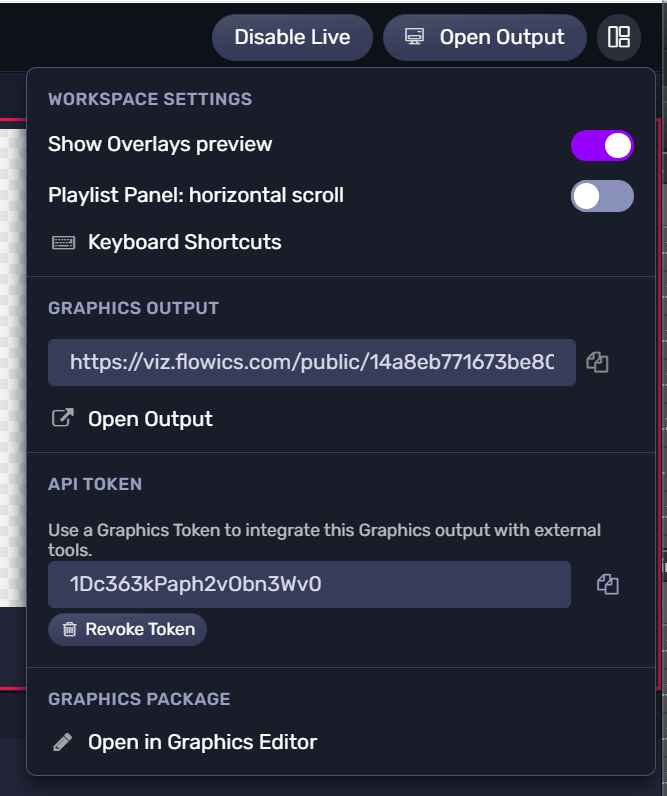The height and width of the screenshot is (796, 667).
Task: Copy the graphics output URL
Action: coord(598,362)
